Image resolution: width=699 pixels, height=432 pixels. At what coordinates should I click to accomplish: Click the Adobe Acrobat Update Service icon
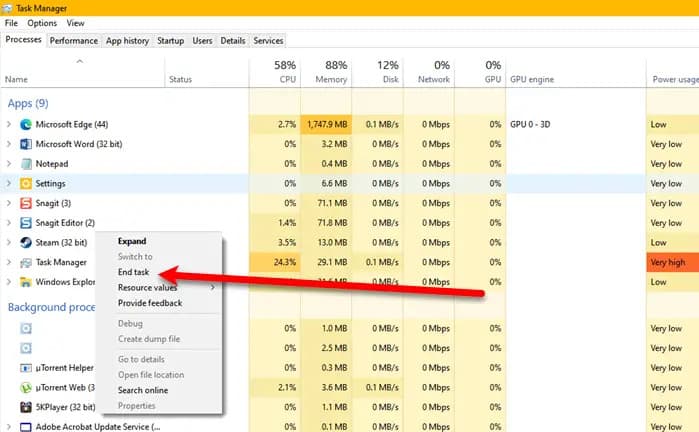click(26, 427)
